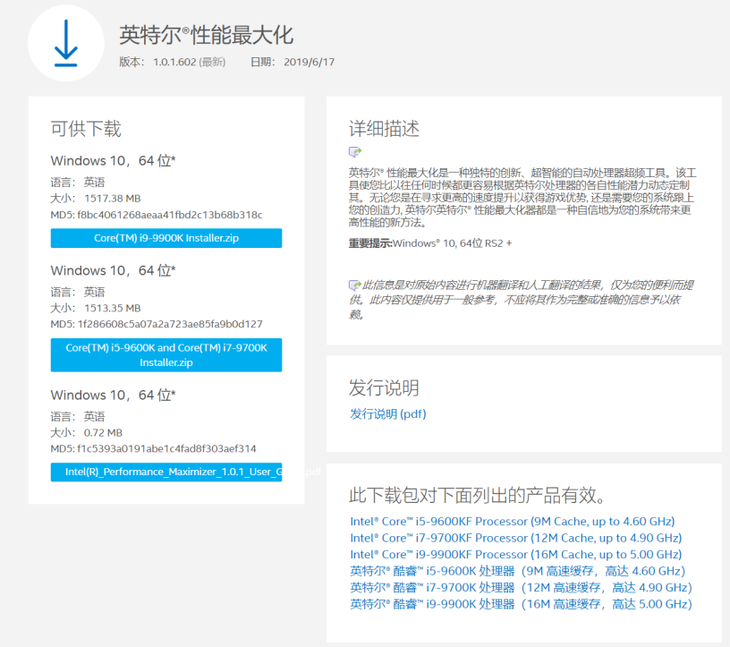Download Core(TM) i9-9900K Installer.zip

(x=166, y=238)
